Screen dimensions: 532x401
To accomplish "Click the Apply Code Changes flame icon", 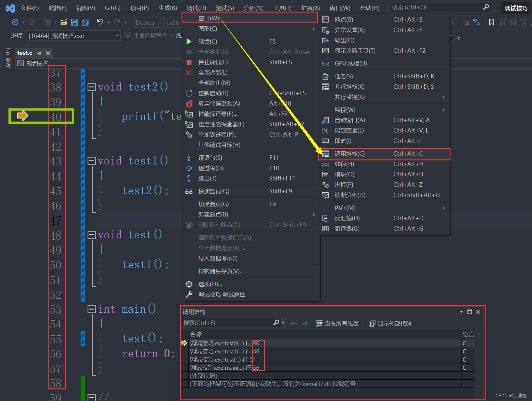I will tap(189, 103).
